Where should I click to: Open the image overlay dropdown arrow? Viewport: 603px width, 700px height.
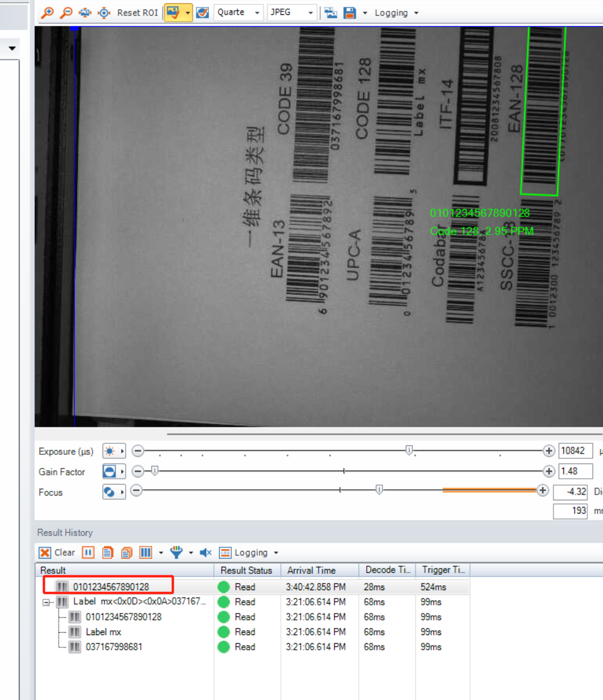[188, 12]
